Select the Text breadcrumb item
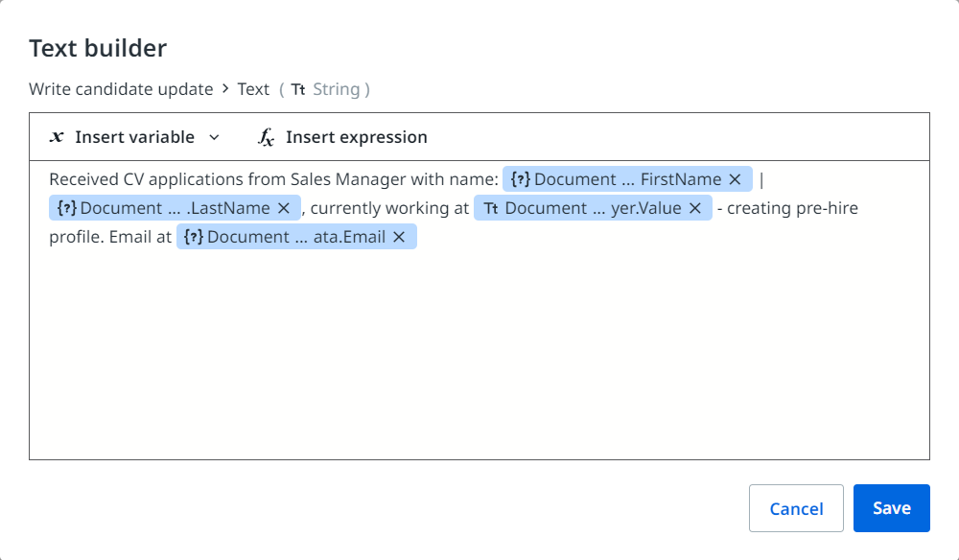Viewport: 959px width, 560px height. [x=253, y=89]
